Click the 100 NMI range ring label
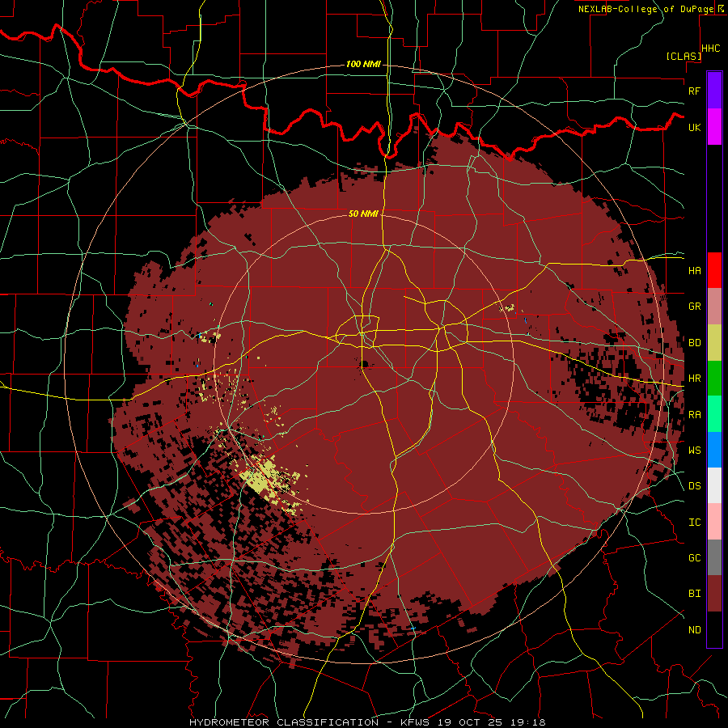Screen dimensions: 728x728 tap(363, 64)
